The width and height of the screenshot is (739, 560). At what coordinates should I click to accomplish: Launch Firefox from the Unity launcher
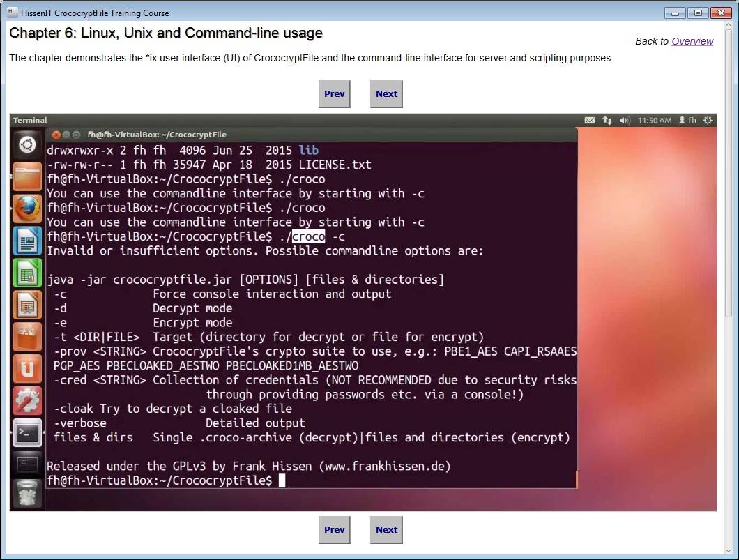(x=27, y=209)
